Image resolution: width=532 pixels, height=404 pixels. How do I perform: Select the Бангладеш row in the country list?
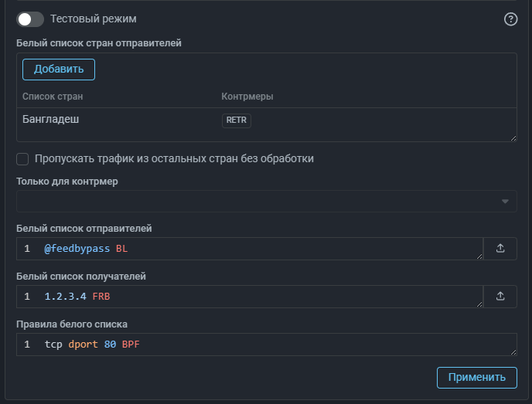coord(266,120)
